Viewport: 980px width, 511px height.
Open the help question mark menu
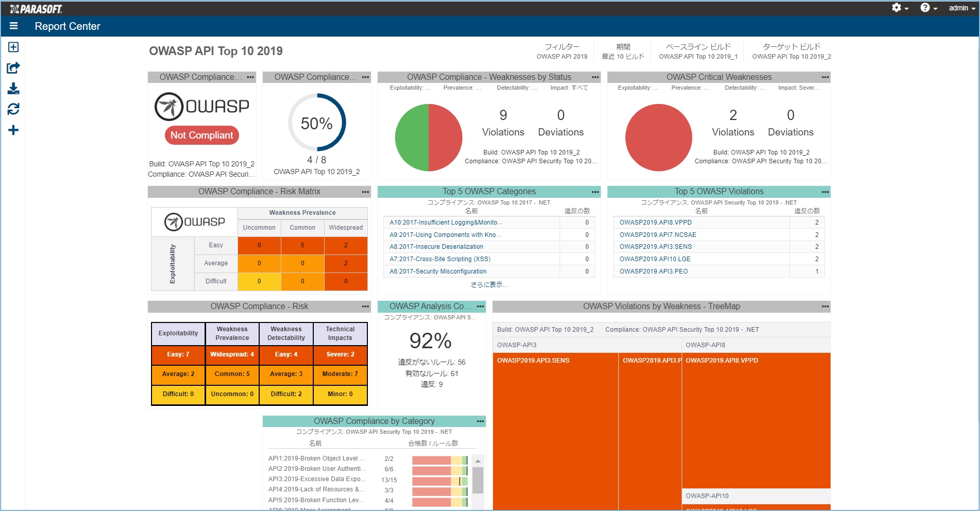(x=928, y=8)
